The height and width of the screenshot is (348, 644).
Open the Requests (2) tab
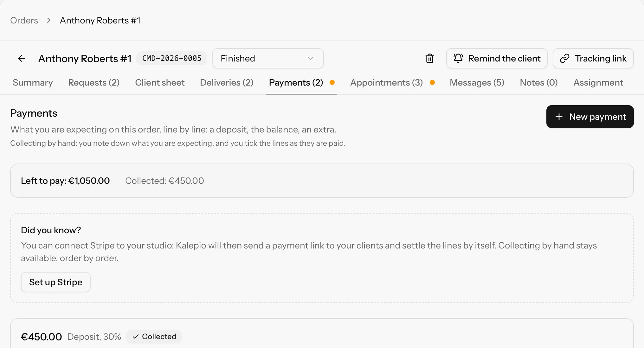[94, 82]
